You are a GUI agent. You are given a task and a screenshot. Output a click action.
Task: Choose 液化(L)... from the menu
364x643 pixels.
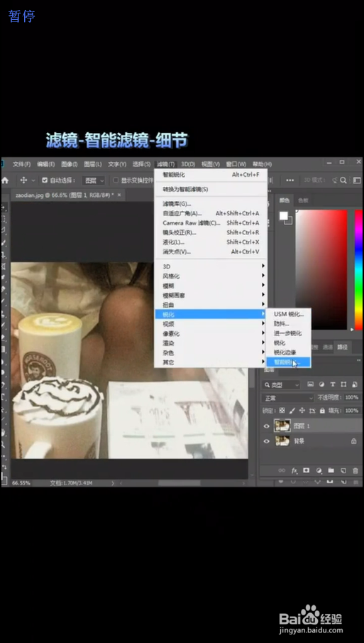click(211, 242)
